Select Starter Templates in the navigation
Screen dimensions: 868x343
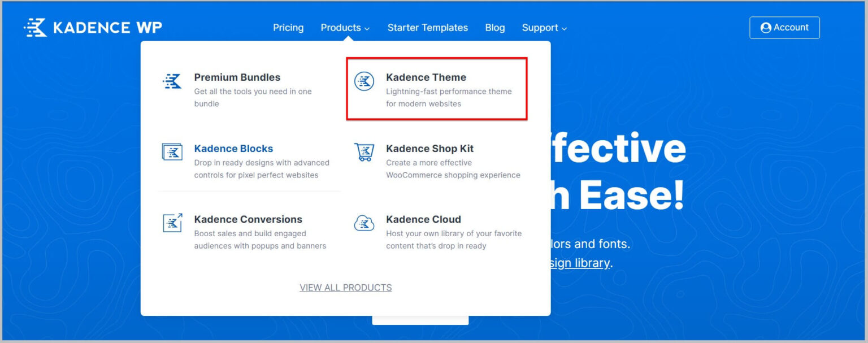428,27
